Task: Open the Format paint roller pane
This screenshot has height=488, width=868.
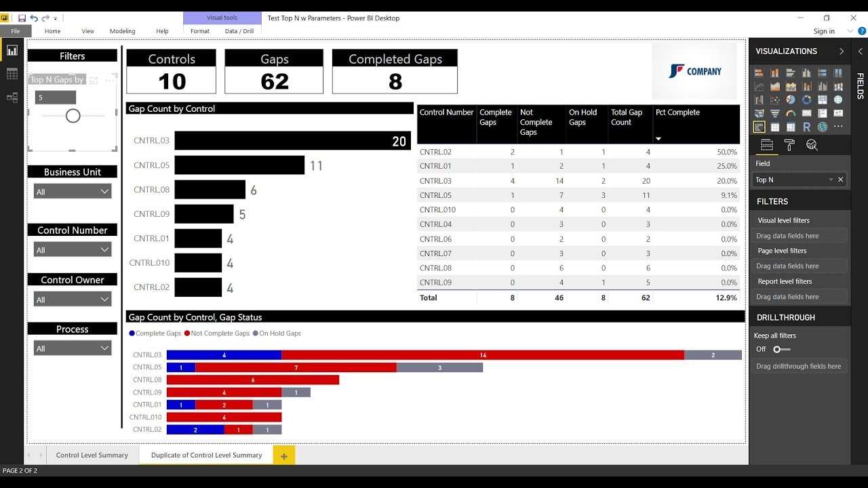Action: [789, 145]
